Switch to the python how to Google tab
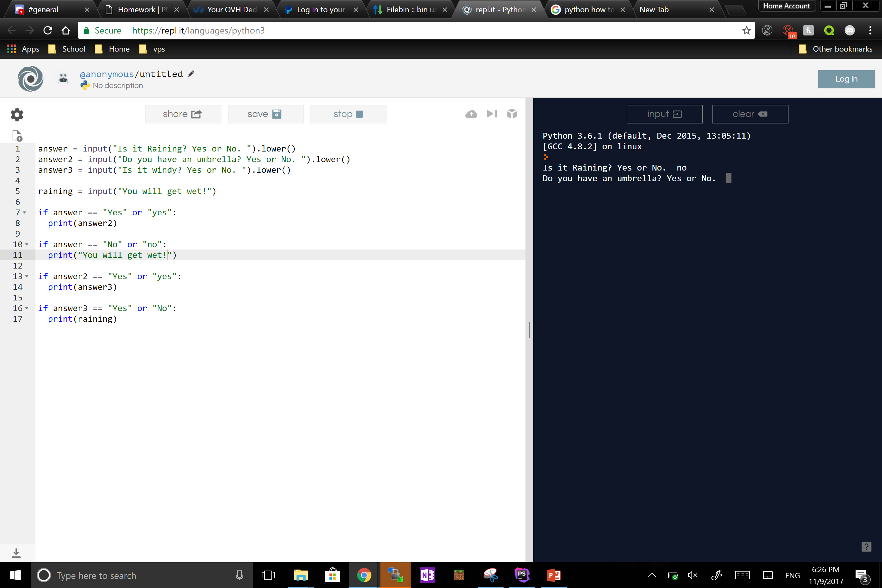Image resolution: width=882 pixels, height=588 pixels. [588, 10]
